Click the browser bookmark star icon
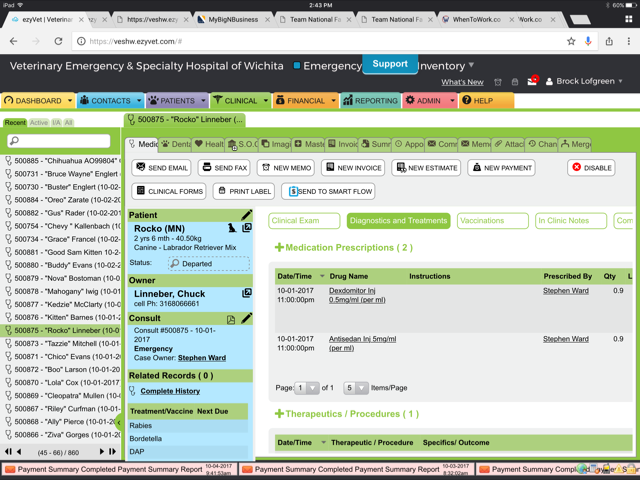 pyautogui.click(x=571, y=41)
